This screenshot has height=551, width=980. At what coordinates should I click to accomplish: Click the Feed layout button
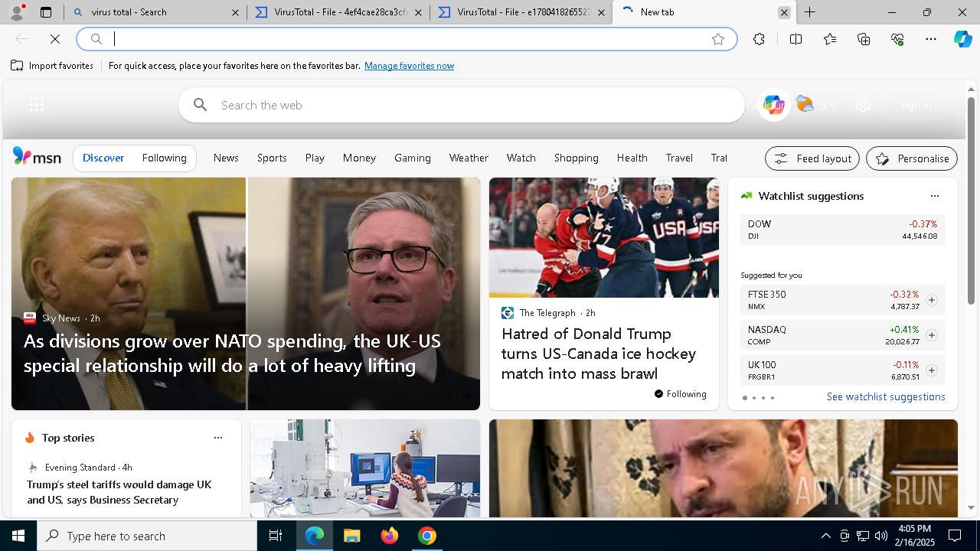tap(812, 158)
